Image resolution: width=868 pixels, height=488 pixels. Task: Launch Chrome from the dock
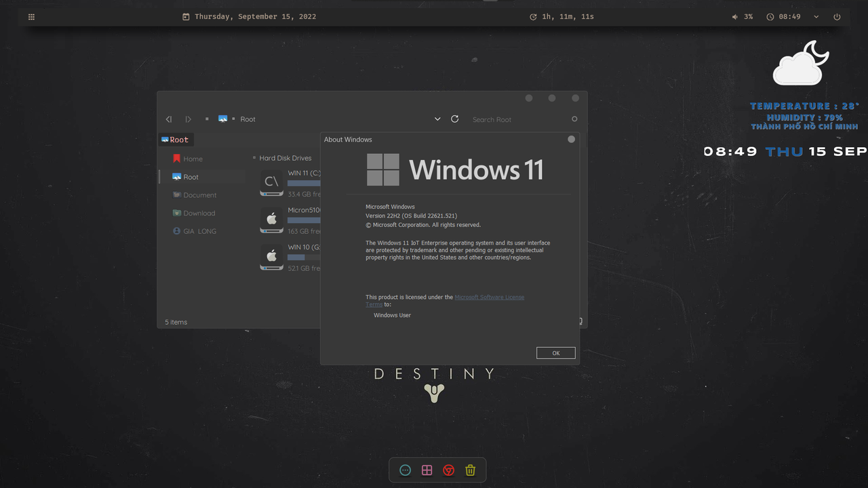point(448,470)
